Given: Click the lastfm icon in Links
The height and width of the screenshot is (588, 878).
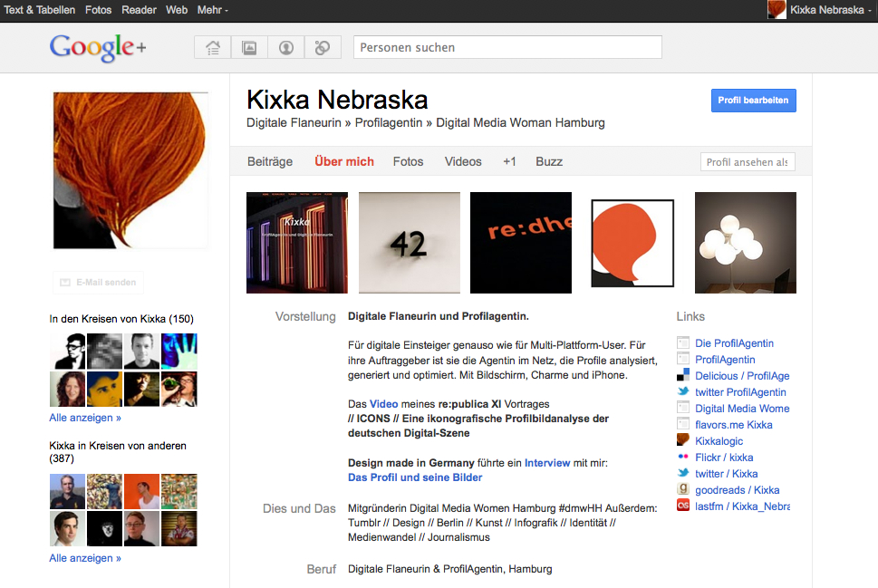Looking at the screenshot, I should [x=684, y=506].
